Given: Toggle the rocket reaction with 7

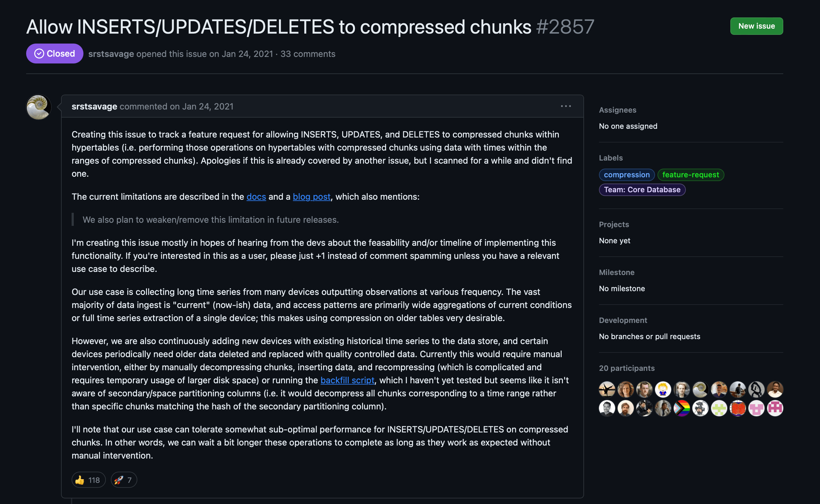Looking at the screenshot, I should pyautogui.click(x=124, y=480).
